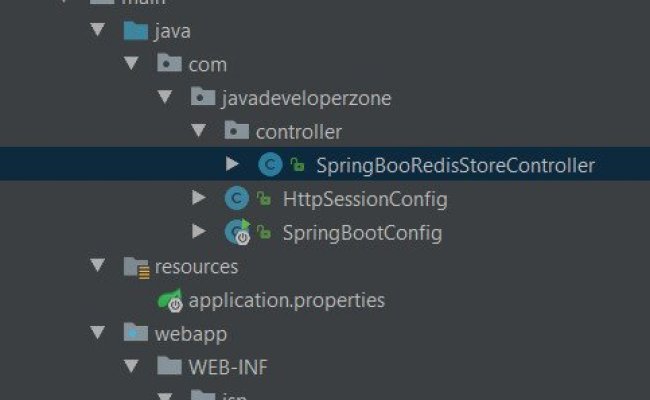Select the WEB-INF folder label
This screenshot has width=650, height=400.
click(x=228, y=367)
